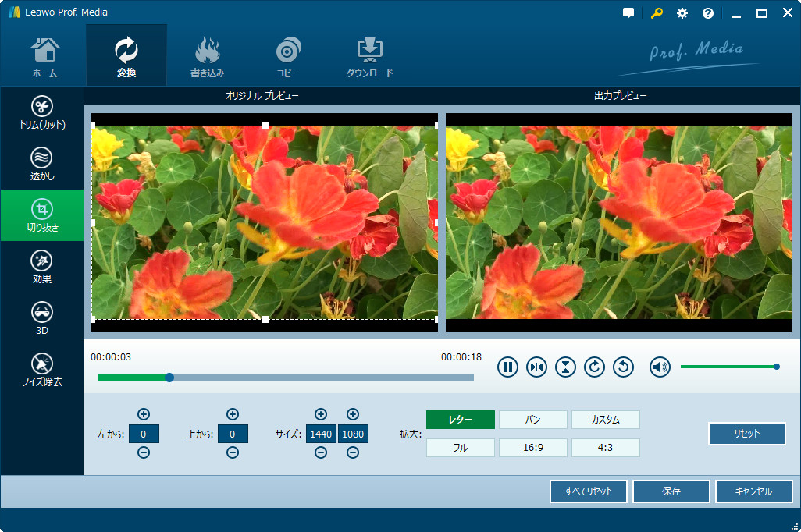
Task: Click the playback progress slider handle
Action: pyautogui.click(x=169, y=378)
